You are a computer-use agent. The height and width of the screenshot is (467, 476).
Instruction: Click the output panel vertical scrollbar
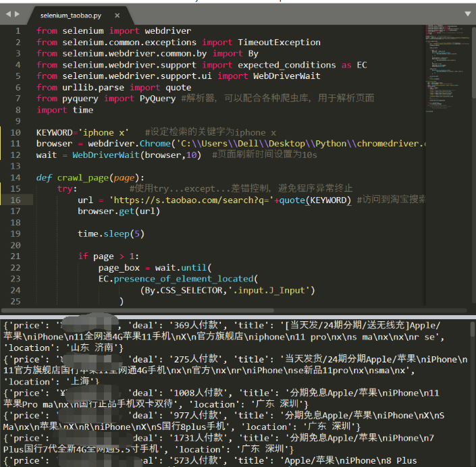point(473,329)
